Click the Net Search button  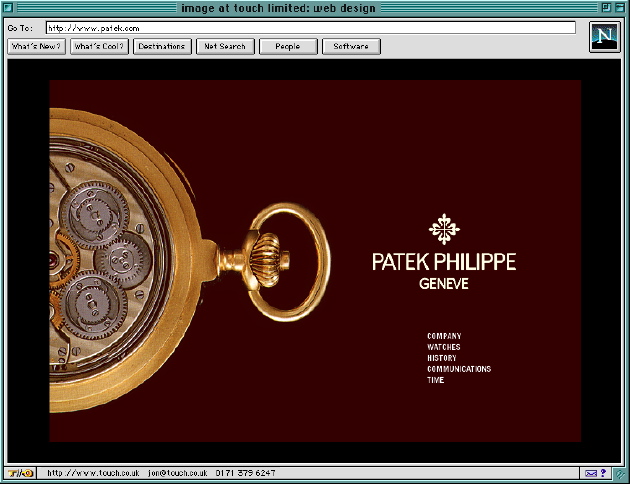click(x=225, y=46)
